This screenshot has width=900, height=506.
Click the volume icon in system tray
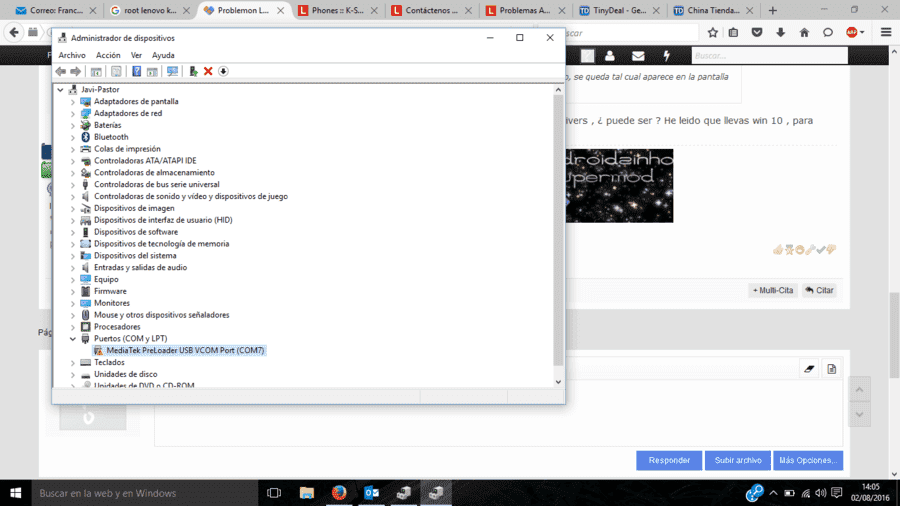coord(821,493)
